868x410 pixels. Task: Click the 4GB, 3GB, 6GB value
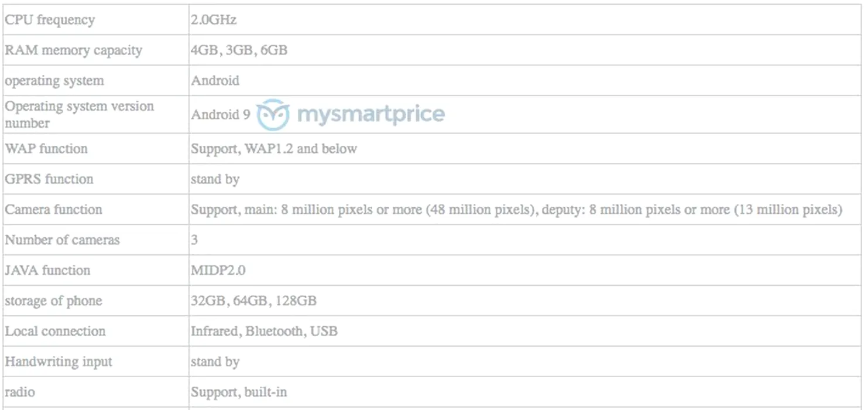[239, 50]
